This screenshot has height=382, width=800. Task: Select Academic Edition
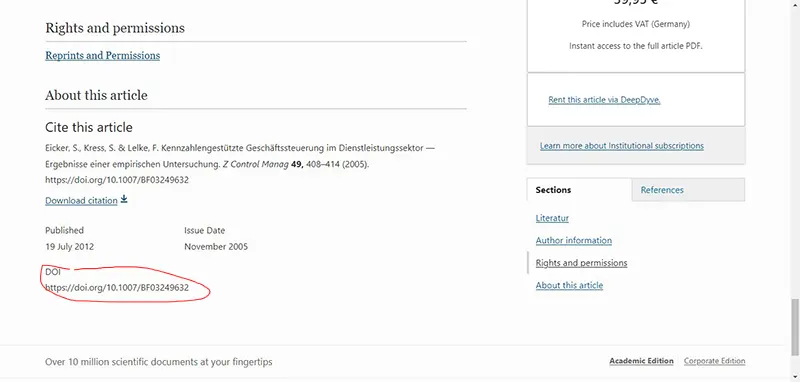pos(641,361)
